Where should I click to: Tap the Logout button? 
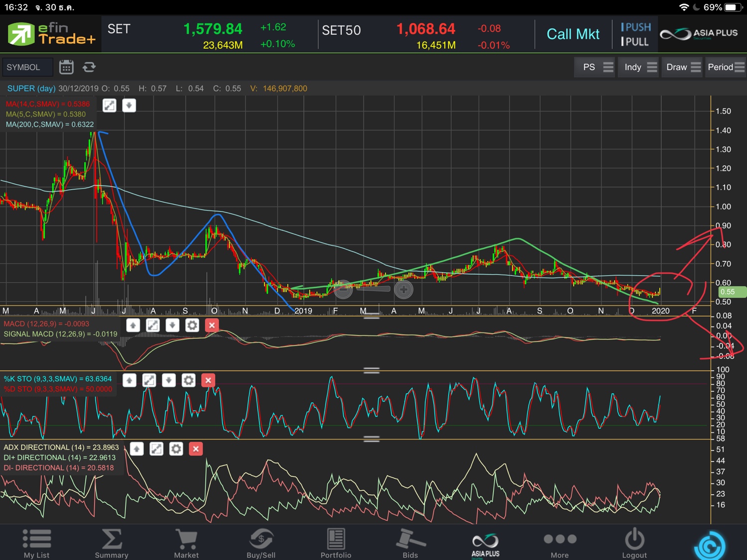pos(634,543)
